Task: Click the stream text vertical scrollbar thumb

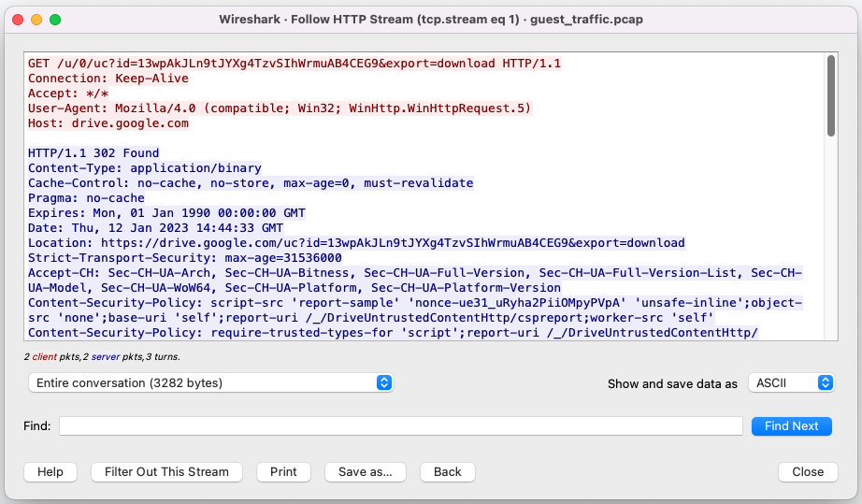Action: coord(830,95)
